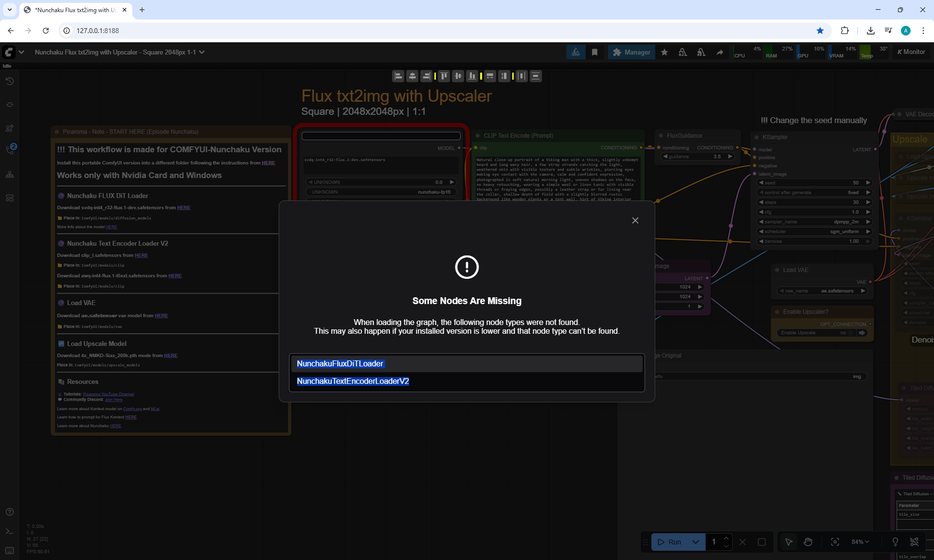Select the arrow pointer tool
This screenshot has height=560, width=934.
[789, 542]
